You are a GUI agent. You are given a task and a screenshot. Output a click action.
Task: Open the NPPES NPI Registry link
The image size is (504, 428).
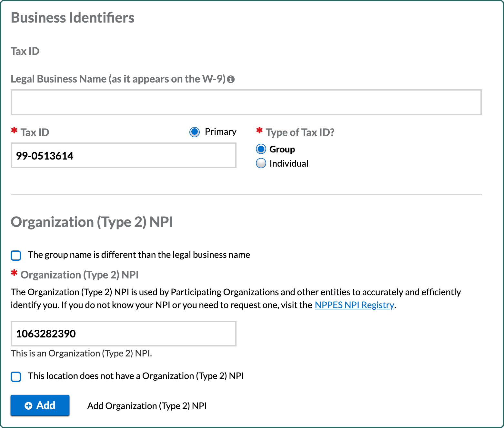[x=354, y=305]
